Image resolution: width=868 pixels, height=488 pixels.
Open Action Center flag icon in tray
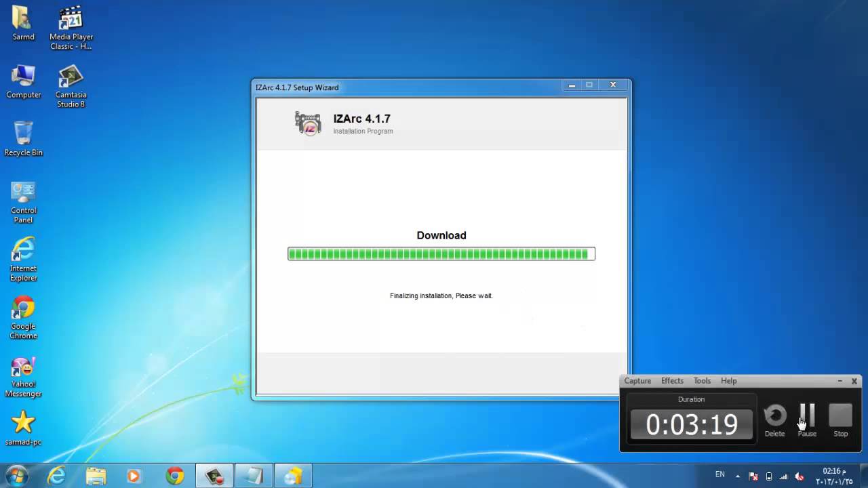pyautogui.click(x=753, y=476)
